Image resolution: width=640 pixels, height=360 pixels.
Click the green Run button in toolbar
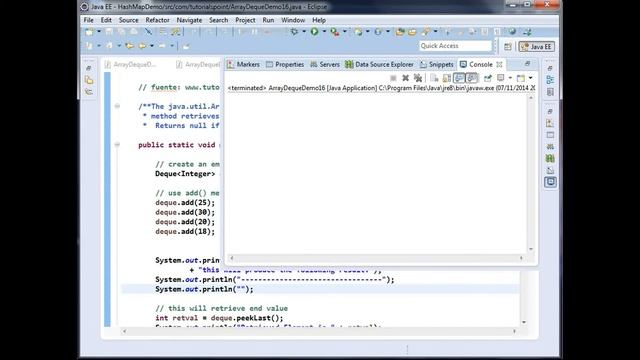click(314, 31)
